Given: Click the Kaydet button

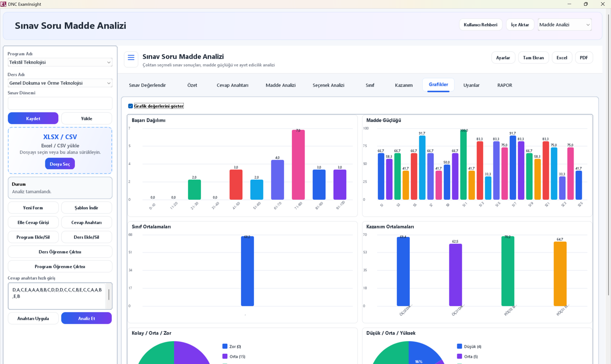Looking at the screenshot, I should (33, 118).
